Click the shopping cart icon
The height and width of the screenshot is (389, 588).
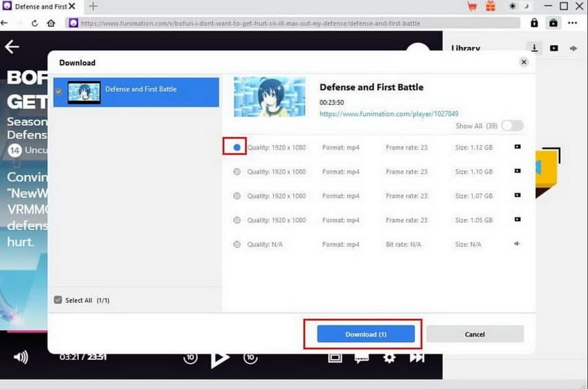472,7
